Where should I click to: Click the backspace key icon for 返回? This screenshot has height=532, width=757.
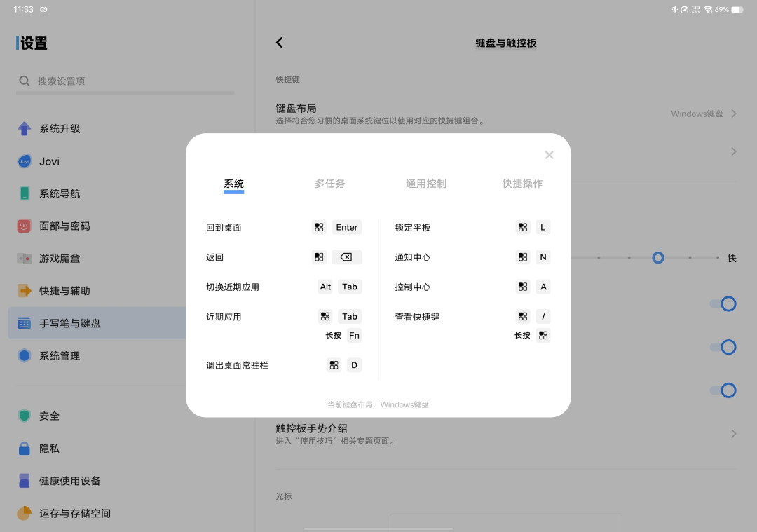[347, 257]
